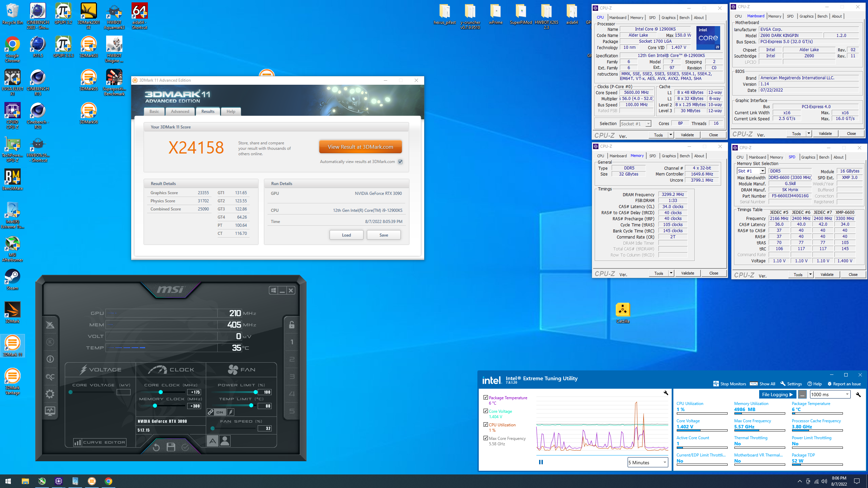Expand Tools arrow in CPU-Z SPD window
The image size is (868, 488).
(810, 274)
